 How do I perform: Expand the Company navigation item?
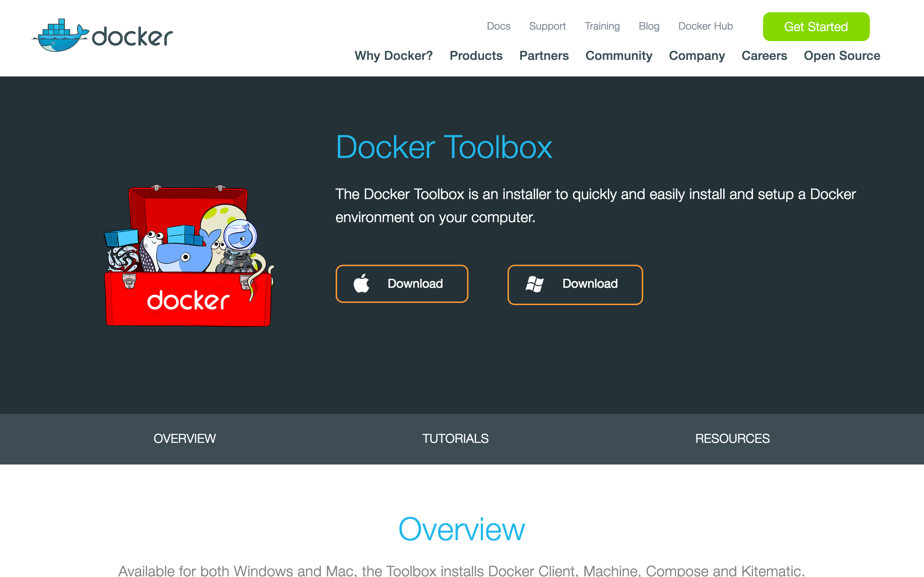pyautogui.click(x=697, y=56)
